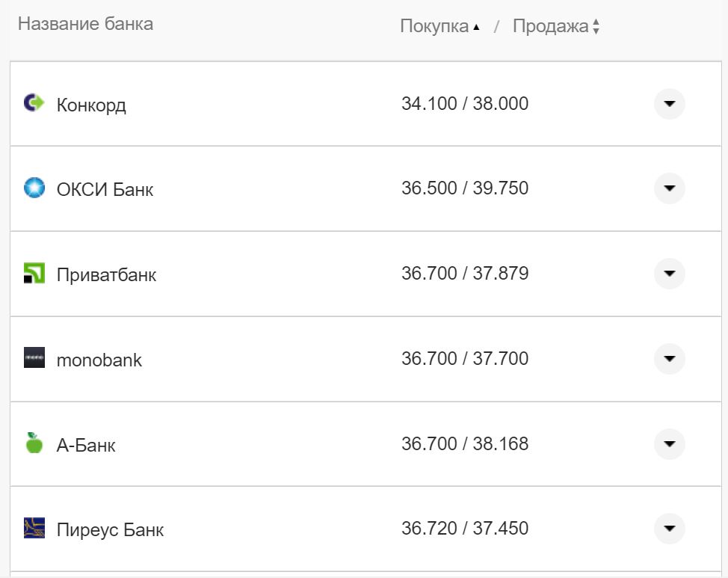Click the Продажа column header
This screenshot has height=578, width=728.
coord(549,25)
